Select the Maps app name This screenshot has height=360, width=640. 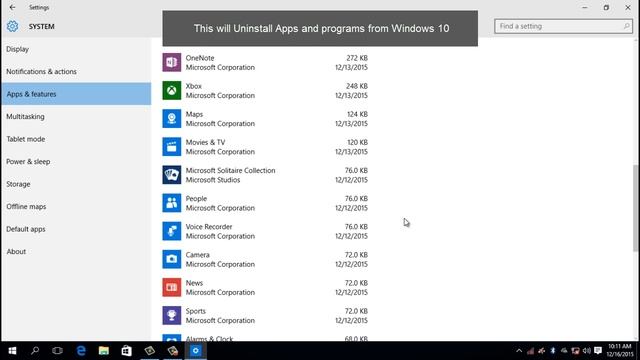[194, 114]
